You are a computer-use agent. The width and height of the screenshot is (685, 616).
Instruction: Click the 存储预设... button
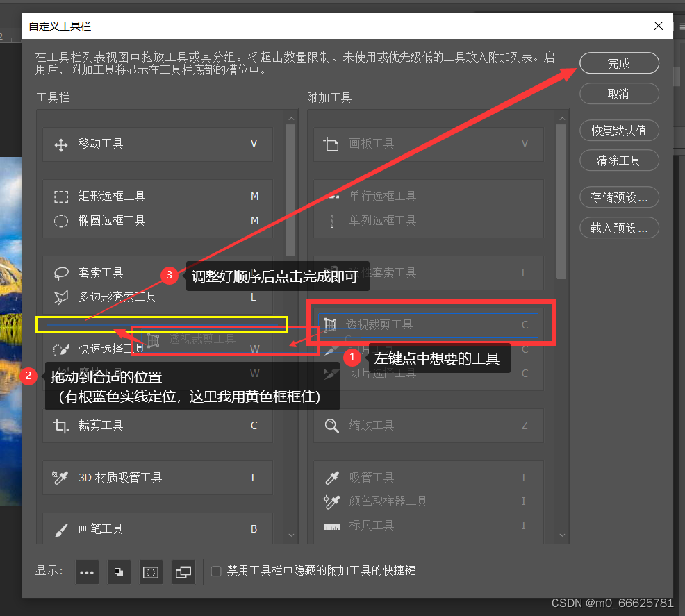coord(619,197)
